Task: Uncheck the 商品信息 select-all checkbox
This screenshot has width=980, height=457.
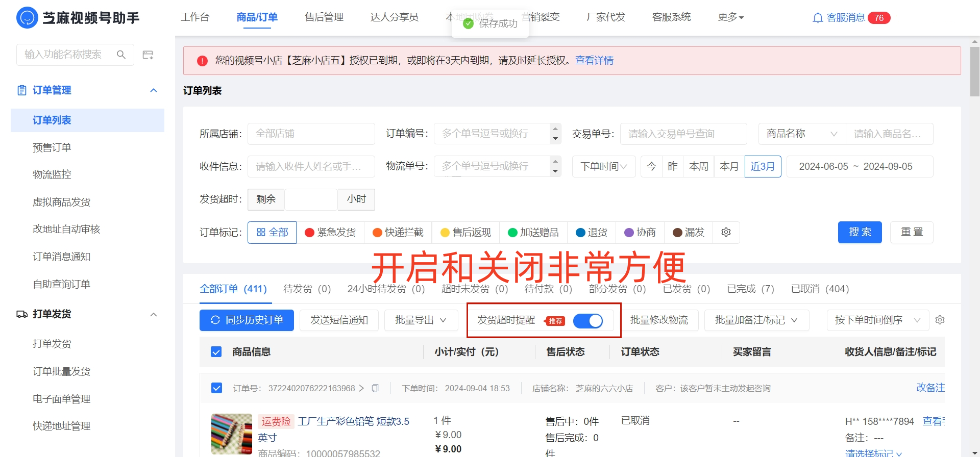Action: 216,352
